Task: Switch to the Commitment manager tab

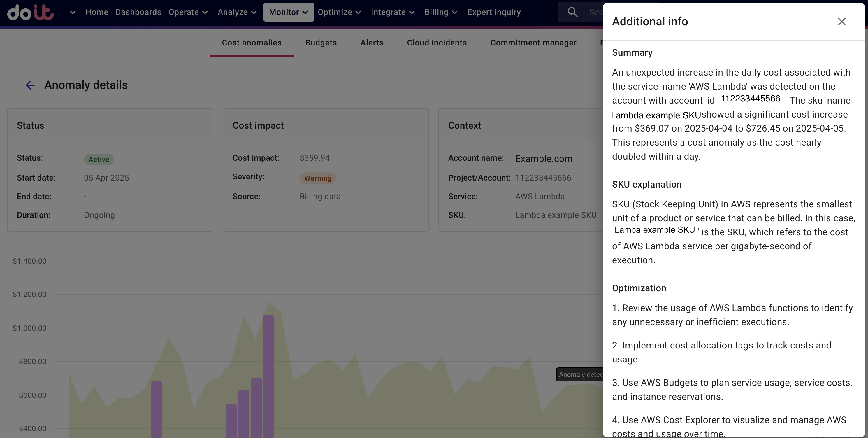Action: (533, 43)
